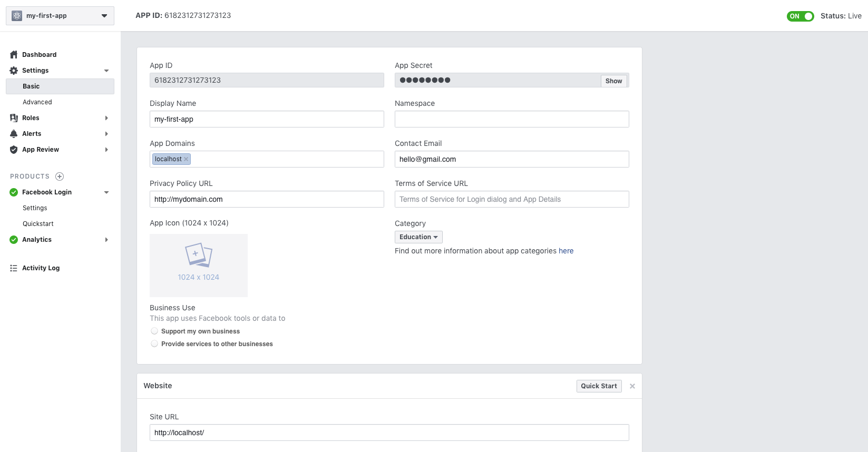The width and height of the screenshot is (868, 452).
Task: Follow the app categories 'here' link
Action: 566,251
